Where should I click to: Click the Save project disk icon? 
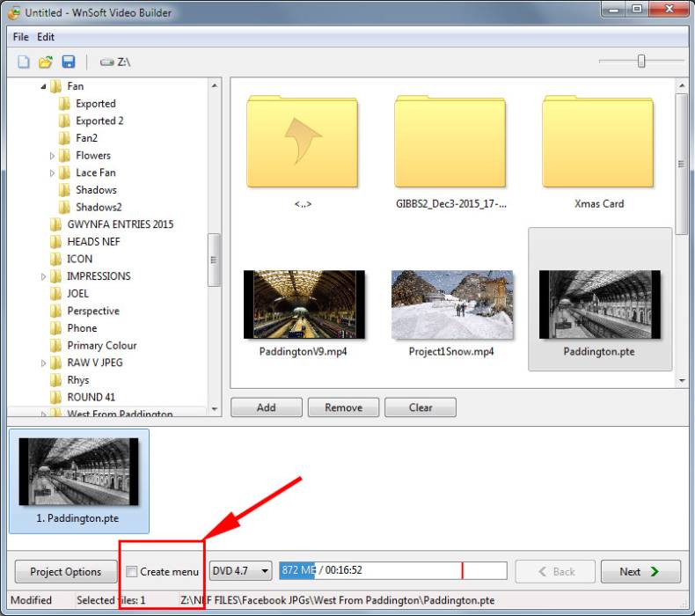pyautogui.click(x=68, y=62)
